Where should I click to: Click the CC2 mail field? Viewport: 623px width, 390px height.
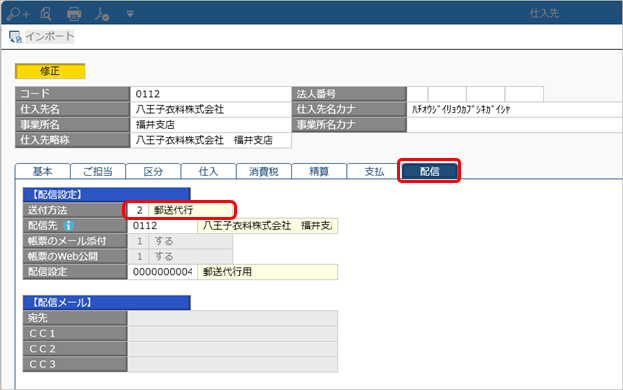(232, 349)
